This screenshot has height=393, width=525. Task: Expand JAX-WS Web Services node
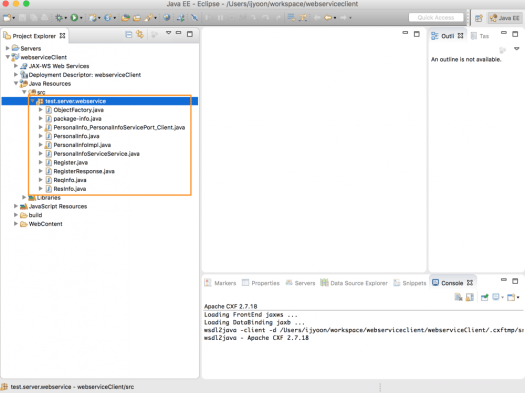(x=16, y=66)
